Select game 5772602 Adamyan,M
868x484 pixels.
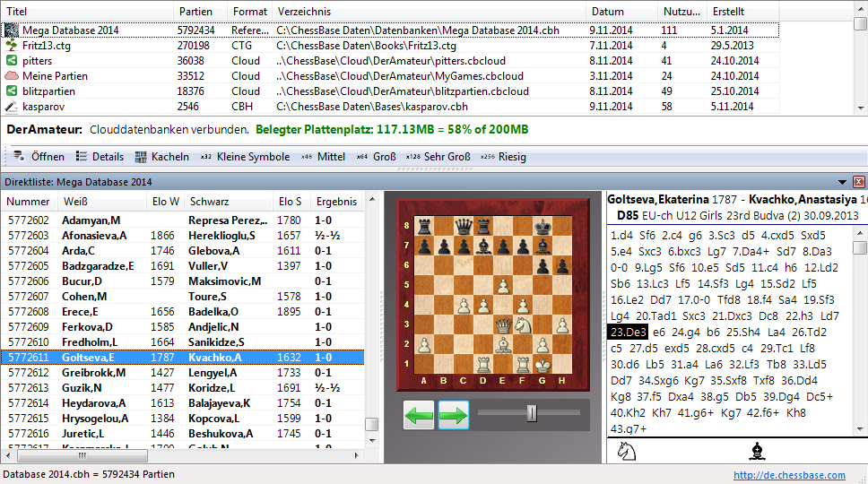[183, 220]
